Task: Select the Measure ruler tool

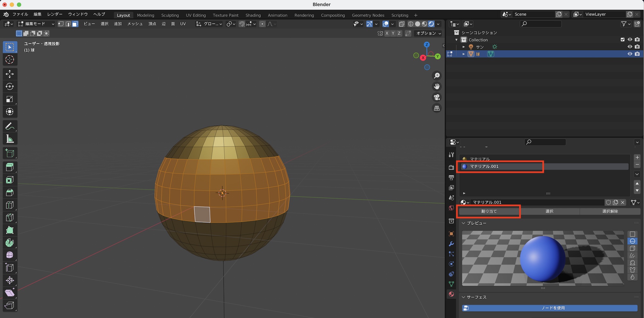Action: click(x=10, y=139)
